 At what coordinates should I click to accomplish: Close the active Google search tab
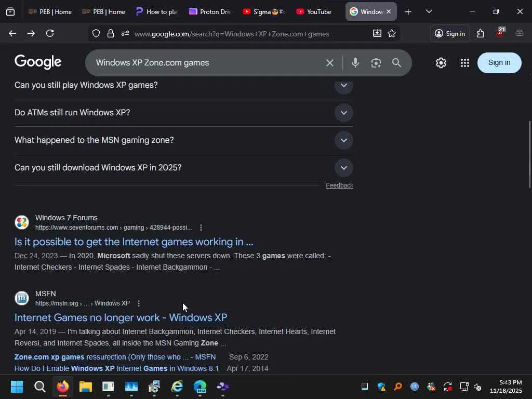click(x=389, y=11)
